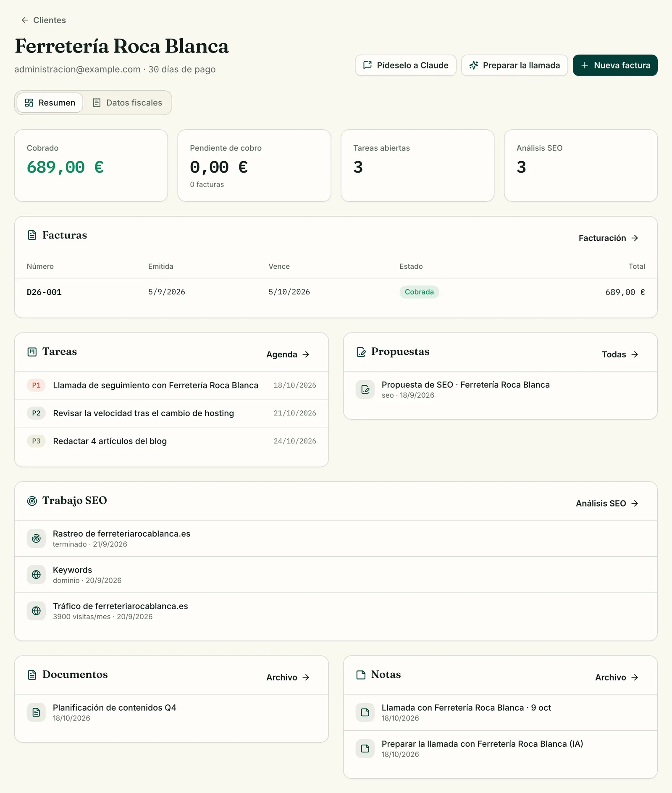
Task: Click Preparar la llamada button
Action: [x=514, y=65]
